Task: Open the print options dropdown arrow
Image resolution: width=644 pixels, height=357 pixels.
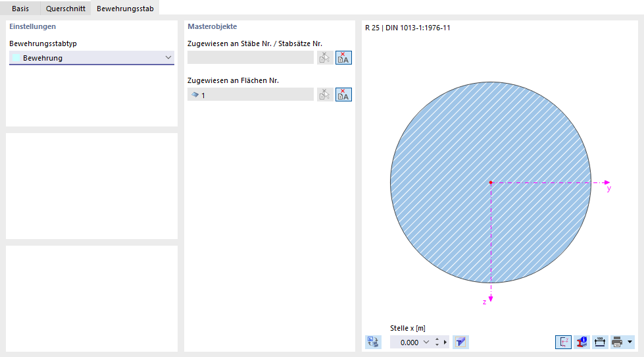Action: [x=630, y=342]
